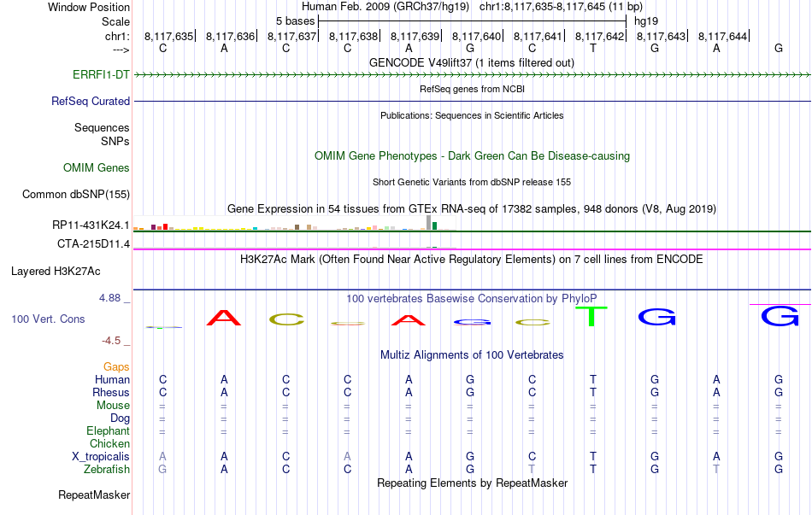Screen dimensions: 812x515
Task: Select the Human Feb. 2009 (GRCh37/hg19) assembly text
Action: tap(385, 7)
